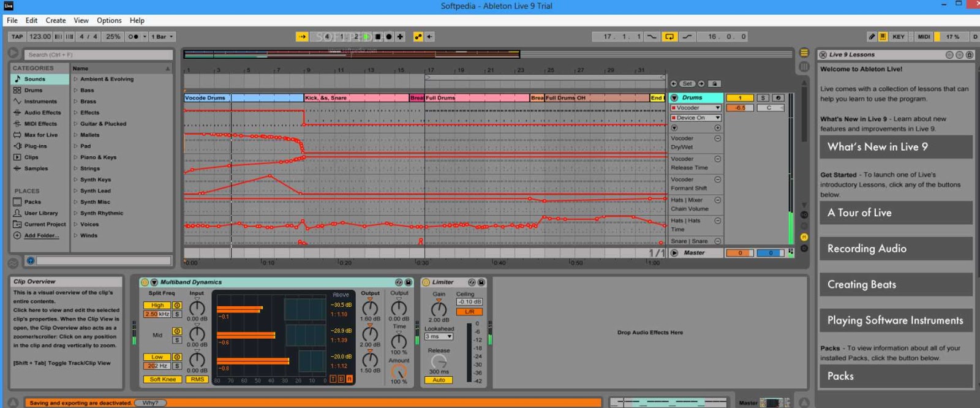Open the Vocoder device chooser dropdown
Image resolution: width=980 pixels, height=408 pixels.
696,108
